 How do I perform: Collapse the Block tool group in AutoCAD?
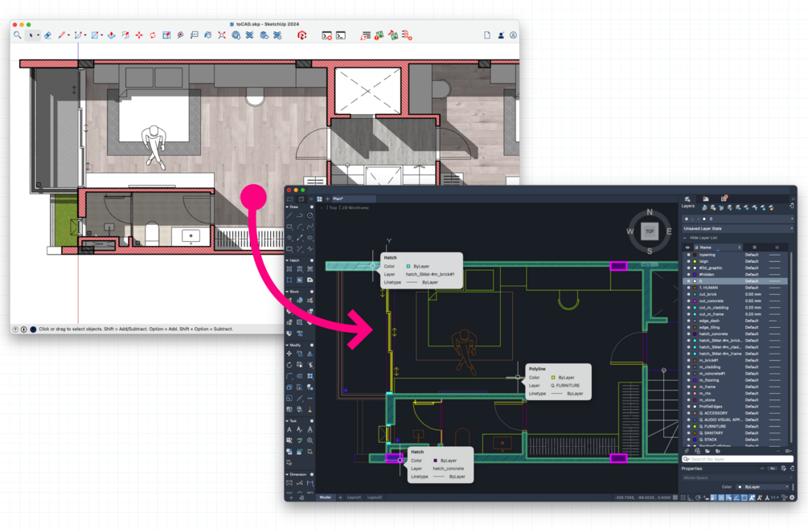(287, 292)
